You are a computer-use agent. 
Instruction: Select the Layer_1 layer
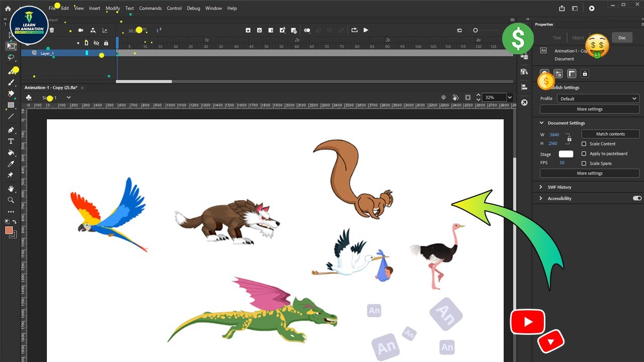[x=47, y=53]
